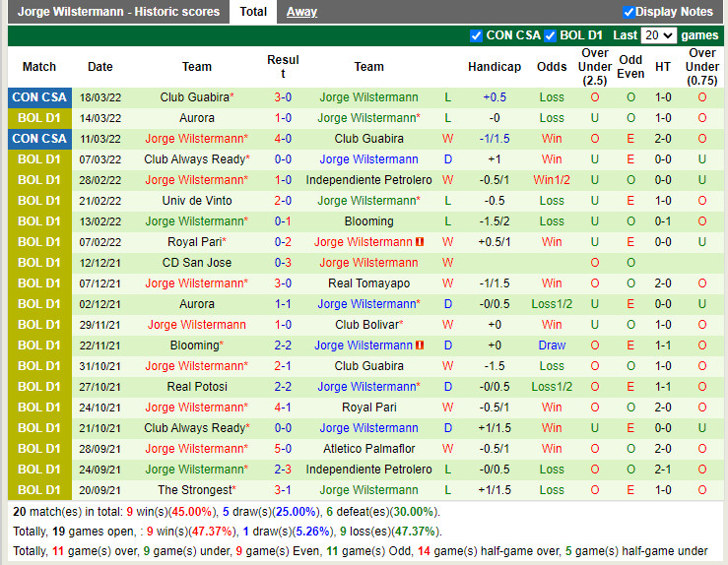Switch to the Away tab
The height and width of the screenshot is (565, 728).
coord(301,12)
